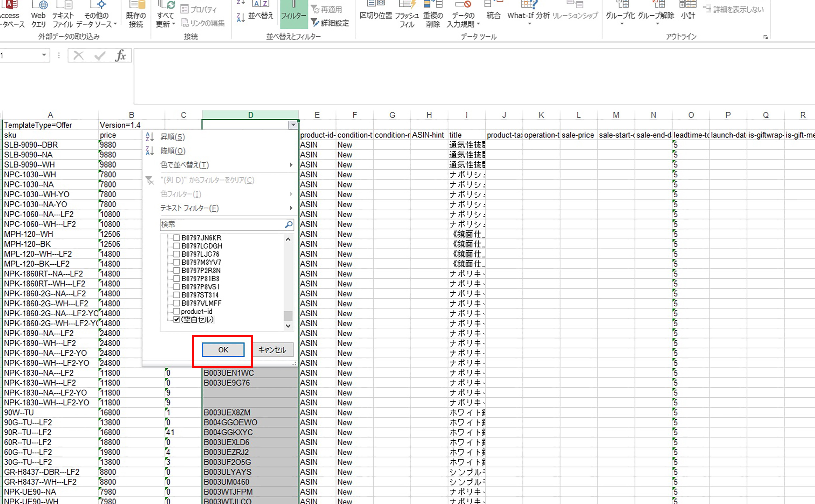The height and width of the screenshot is (504, 815).
Task: Check the B0797LJC76 checkbox
Action: point(176,254)
